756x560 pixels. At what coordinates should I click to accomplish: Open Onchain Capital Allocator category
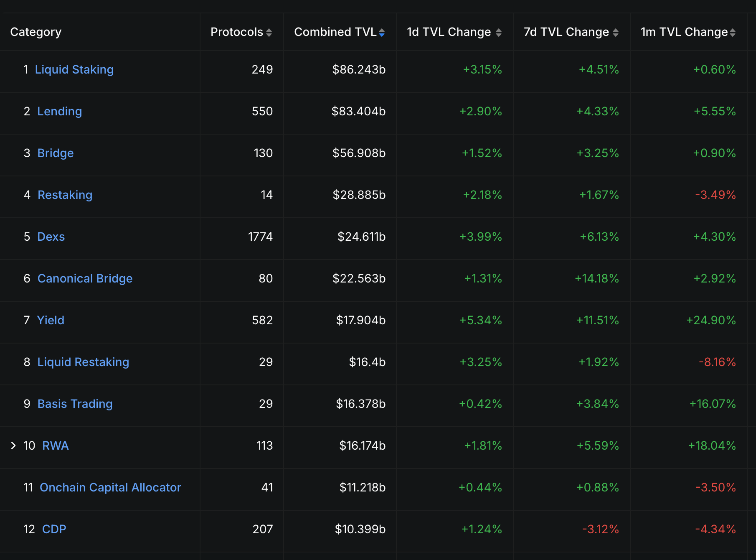[x=110, y=487]
